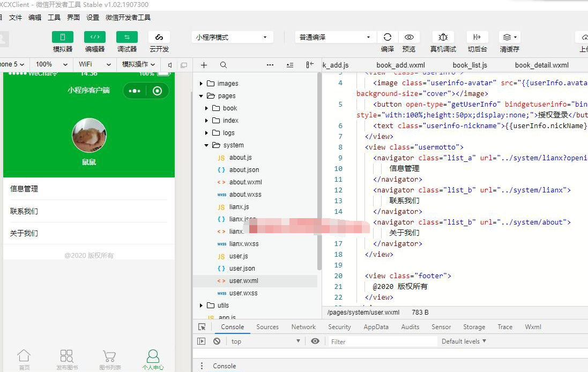588x372 pixels.
Task: Click the Preview (预览) eye icon
Action: (x=409, y=38)
